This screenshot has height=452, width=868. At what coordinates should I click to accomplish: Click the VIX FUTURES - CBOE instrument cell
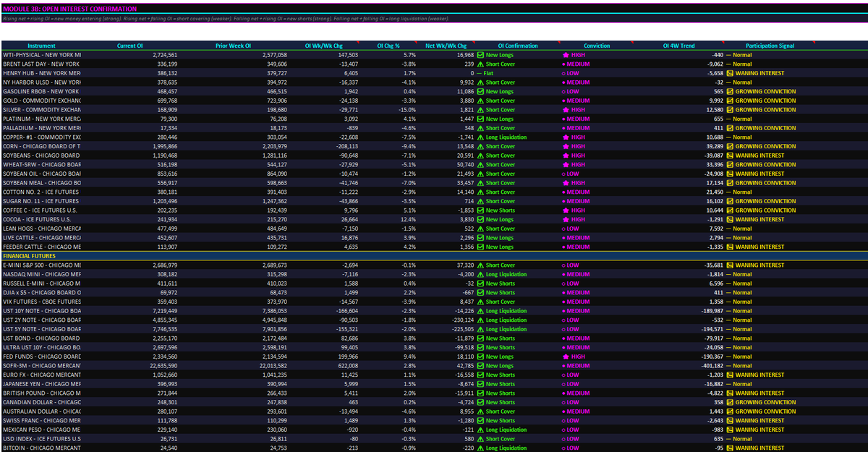[x=41, y=302]
